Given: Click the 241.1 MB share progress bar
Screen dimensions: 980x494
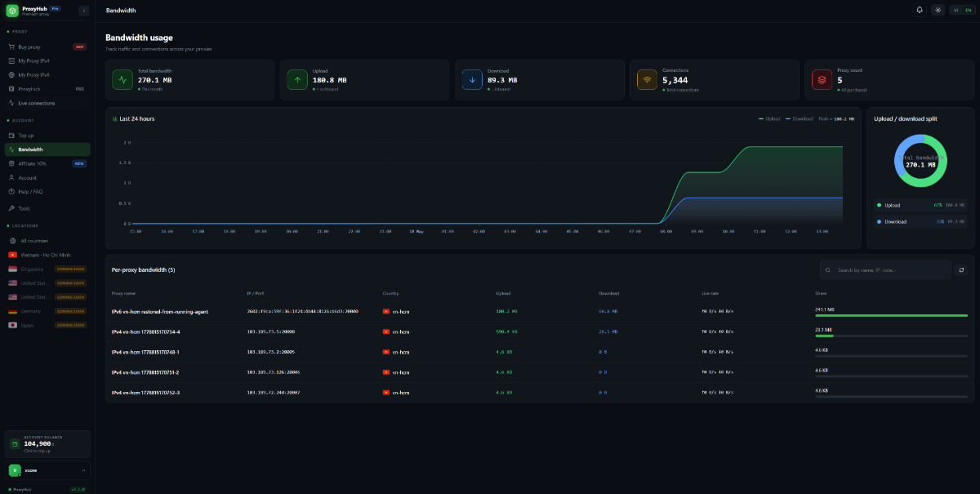Looking at the screenshot, I should [891, 315].
